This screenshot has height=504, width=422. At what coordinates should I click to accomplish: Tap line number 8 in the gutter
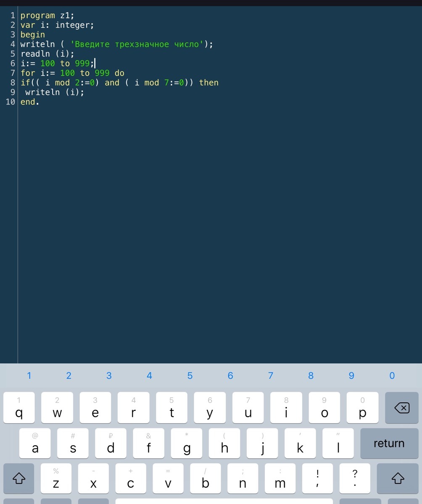click(13, 83)
